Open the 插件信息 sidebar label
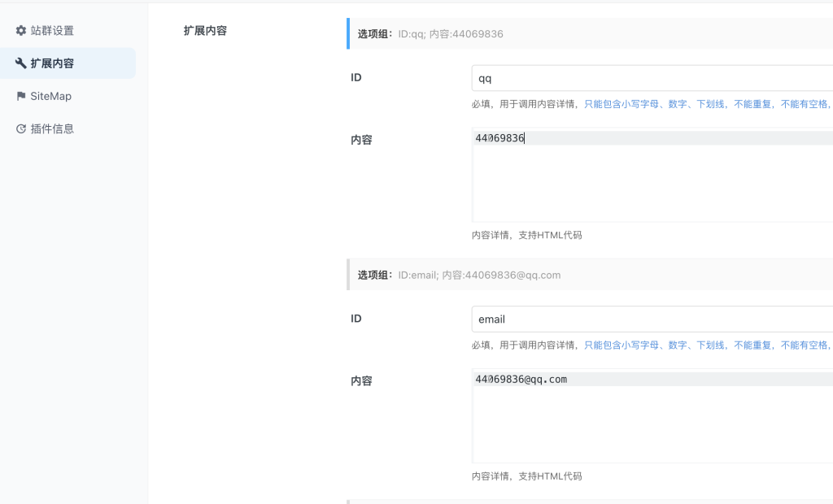This screenshot has height=504, width=833. click(52, 128)
